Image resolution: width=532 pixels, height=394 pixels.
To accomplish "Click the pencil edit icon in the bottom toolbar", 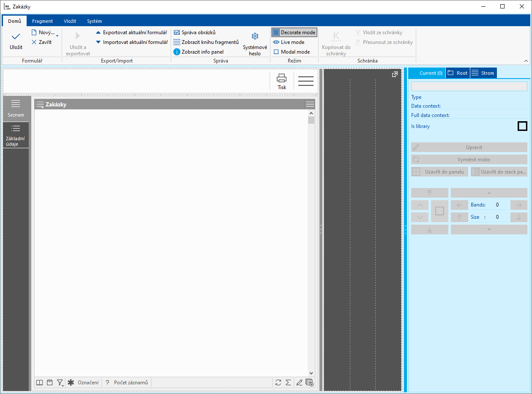I will pos(299,383).
